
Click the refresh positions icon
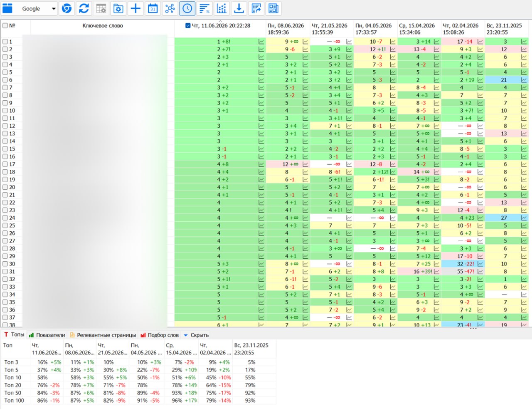coord(84,8)
